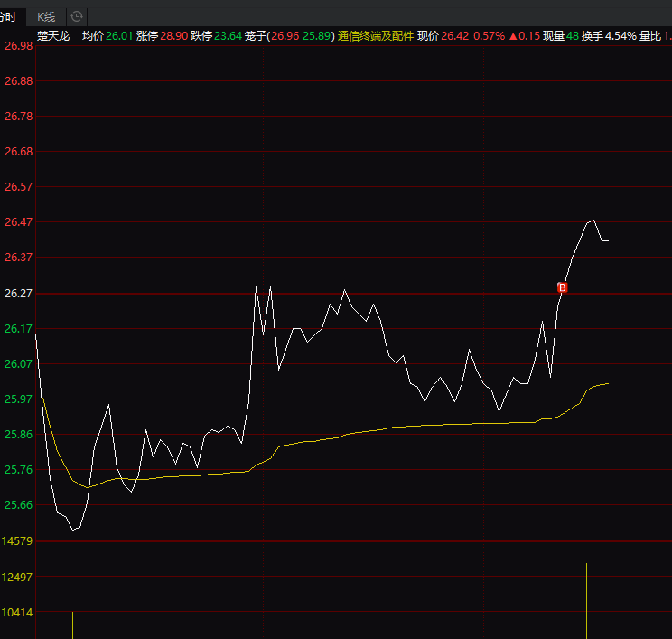
Task: Click previous close label 26.27
Action: pos(18,294)
